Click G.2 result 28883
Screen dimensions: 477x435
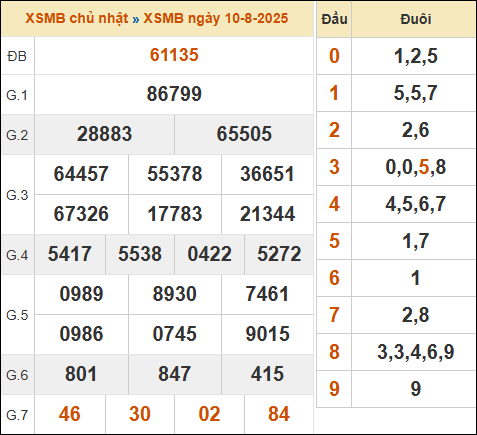click(x=104, y=134)
